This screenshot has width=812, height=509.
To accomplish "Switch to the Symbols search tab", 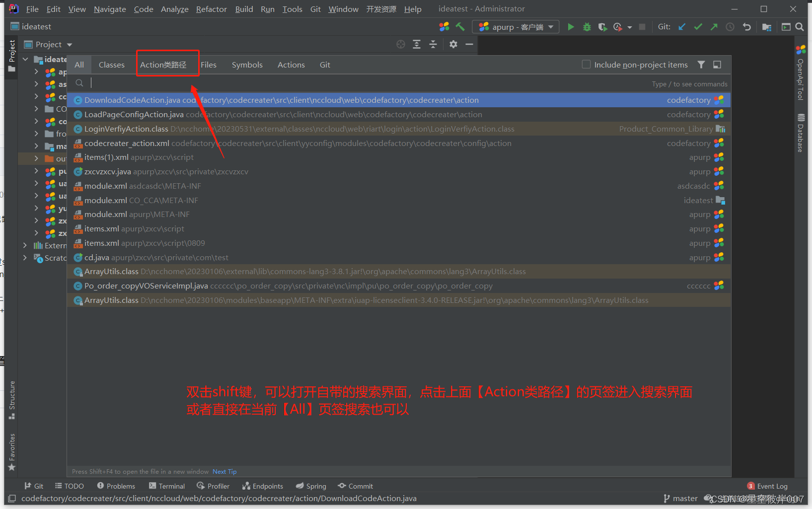I will coord(247,65).
